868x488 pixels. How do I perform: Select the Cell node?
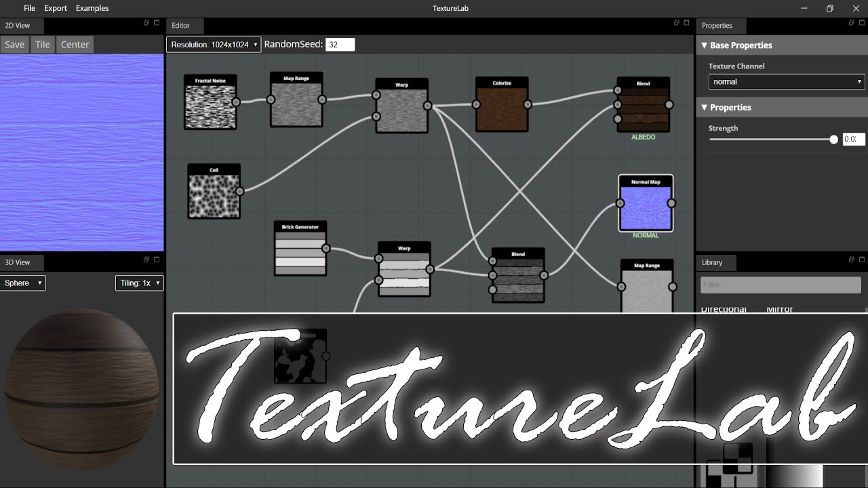[214, 191]
